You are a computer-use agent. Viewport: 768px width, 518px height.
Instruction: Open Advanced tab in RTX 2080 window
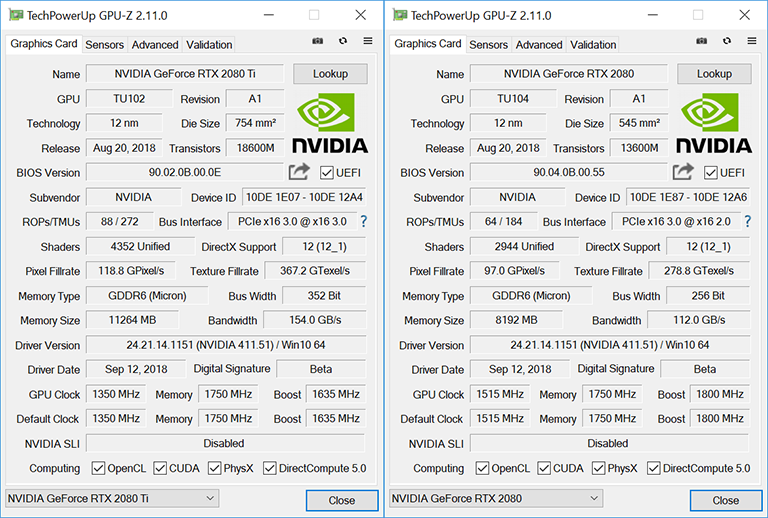tap(539, 45)
